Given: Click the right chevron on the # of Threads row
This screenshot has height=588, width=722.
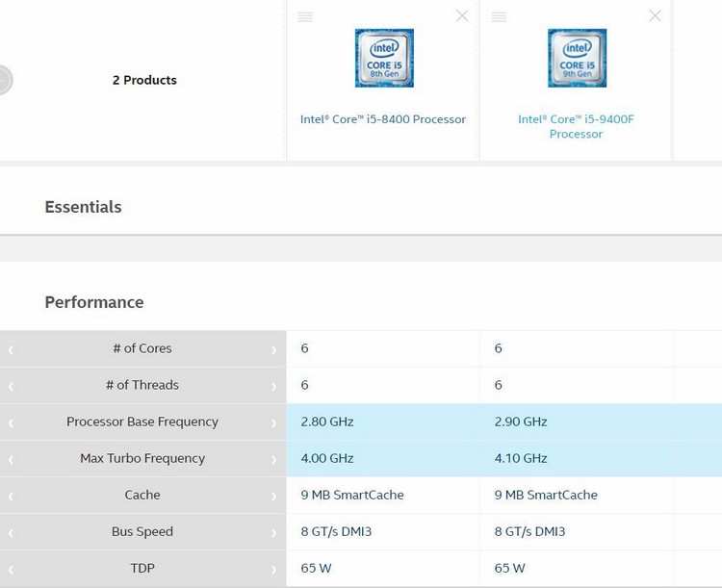Looking at the screenshot, I should point(273,386).
